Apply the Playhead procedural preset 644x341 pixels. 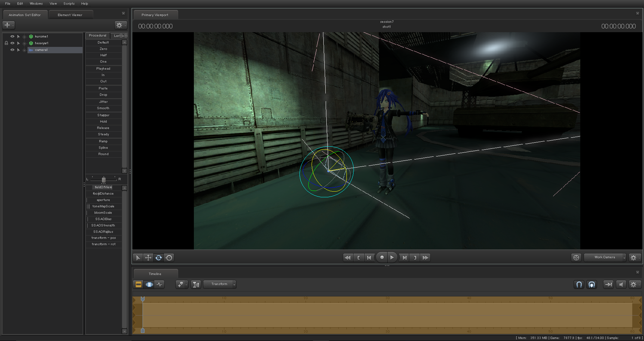pyautogui.click(x=103, y=69)
